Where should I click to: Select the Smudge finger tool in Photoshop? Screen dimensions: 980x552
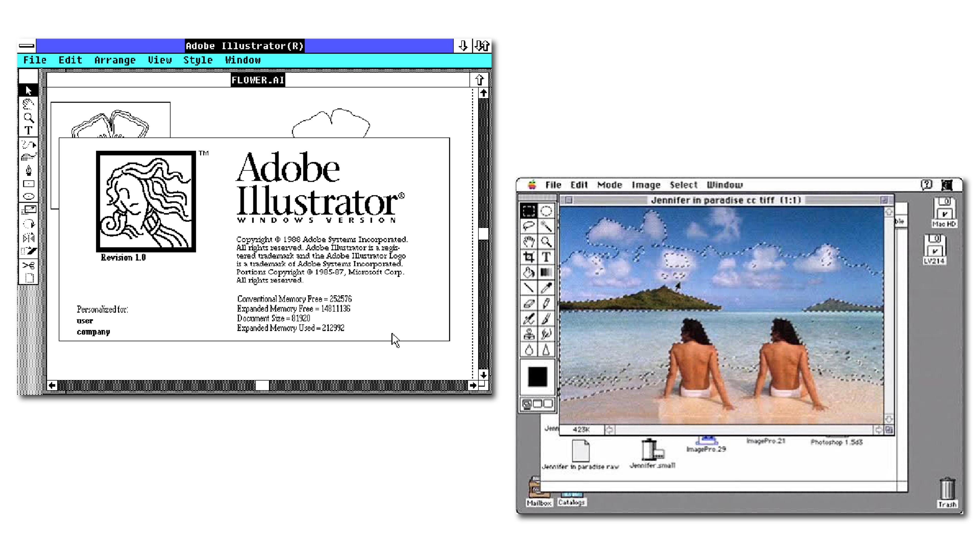pos(546,334)
